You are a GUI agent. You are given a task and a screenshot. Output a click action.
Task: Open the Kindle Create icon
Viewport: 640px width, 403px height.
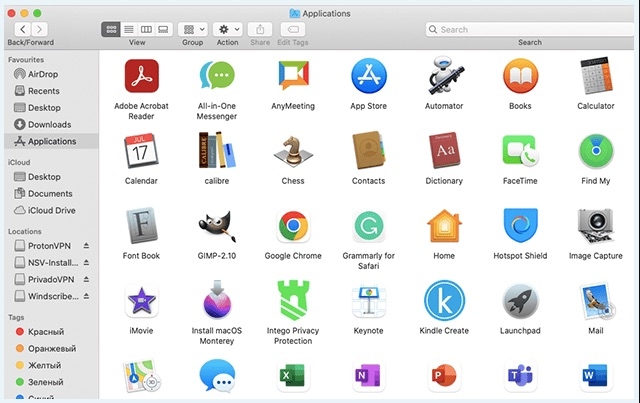click(x=444, y=301)
